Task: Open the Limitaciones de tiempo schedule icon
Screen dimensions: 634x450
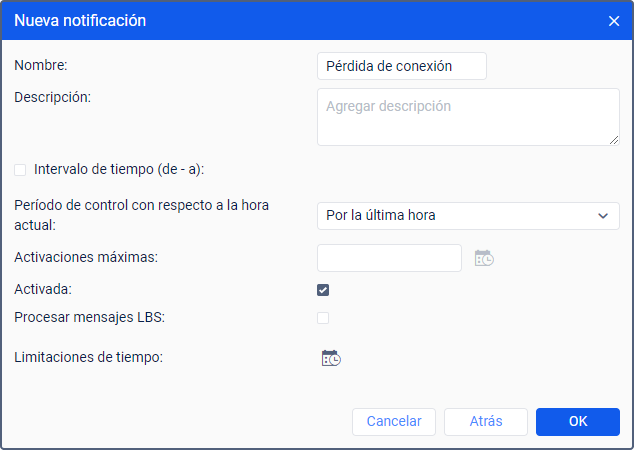Action: (331, 358)
